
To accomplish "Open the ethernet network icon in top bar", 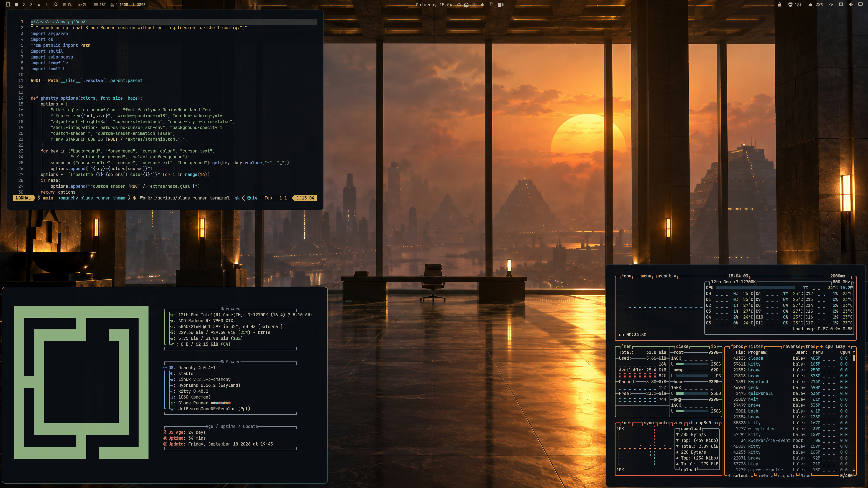I will coord(841,5).
